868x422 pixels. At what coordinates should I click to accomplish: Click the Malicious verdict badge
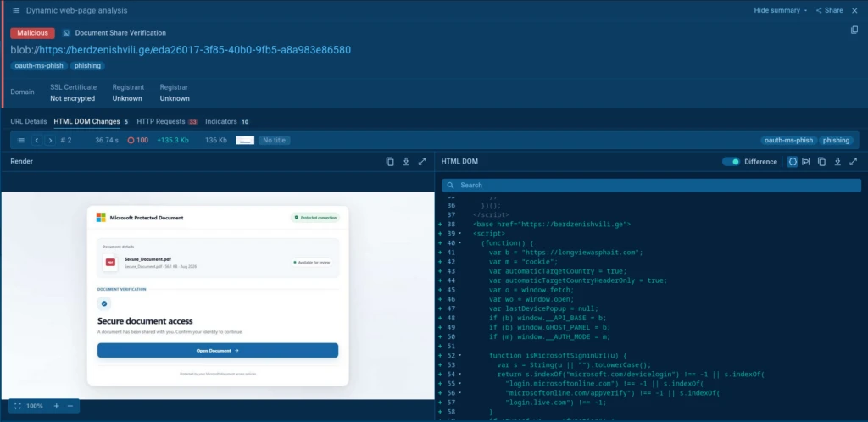click(33, 33)
